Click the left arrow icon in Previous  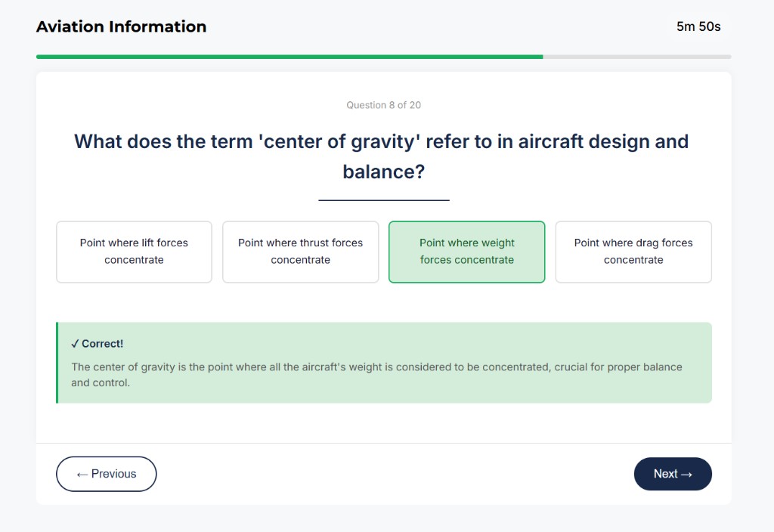[82, 474]
